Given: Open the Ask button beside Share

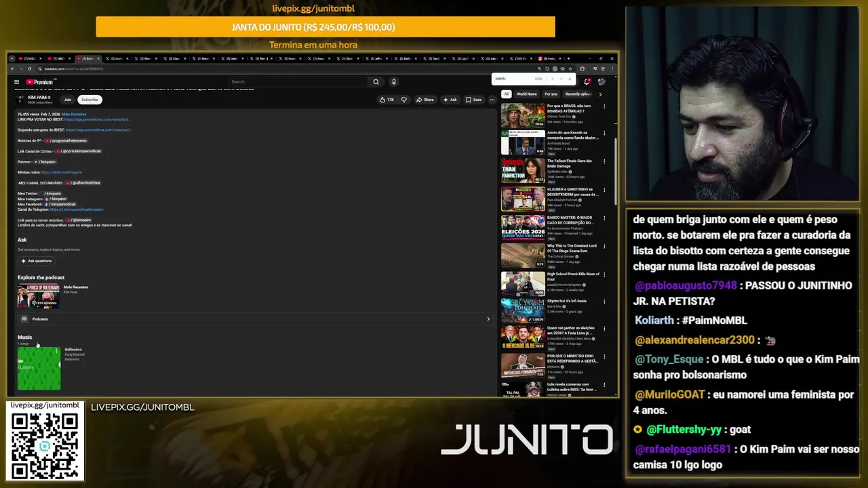Looking at the screenshot, I should point(450,100).
